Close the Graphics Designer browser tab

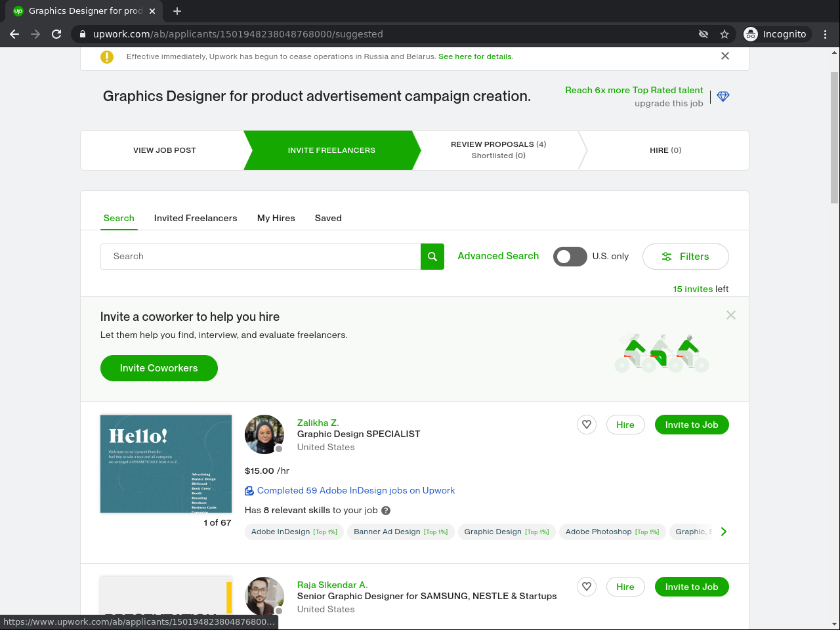(x=152, y=11)
